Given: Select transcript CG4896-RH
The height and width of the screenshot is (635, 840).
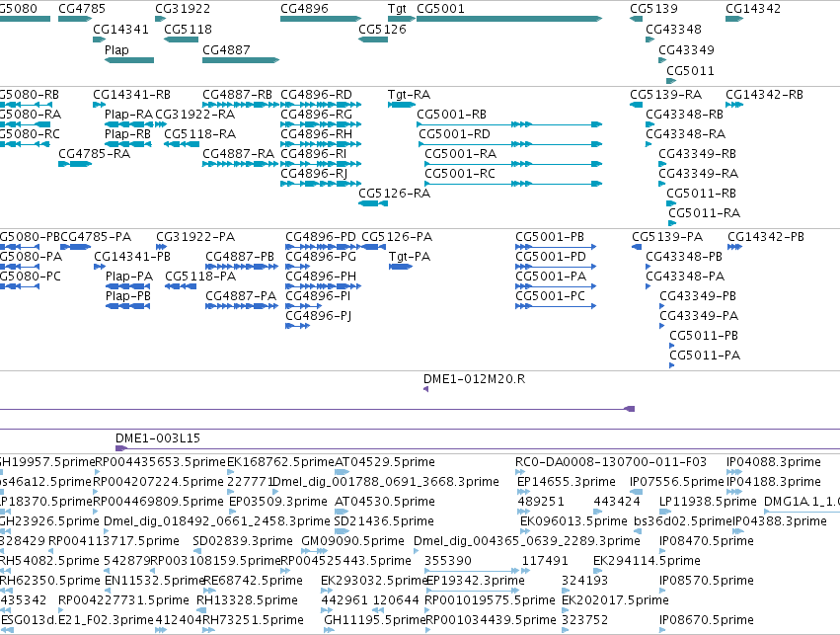Looking at the screenshot, I should point(321,144).
